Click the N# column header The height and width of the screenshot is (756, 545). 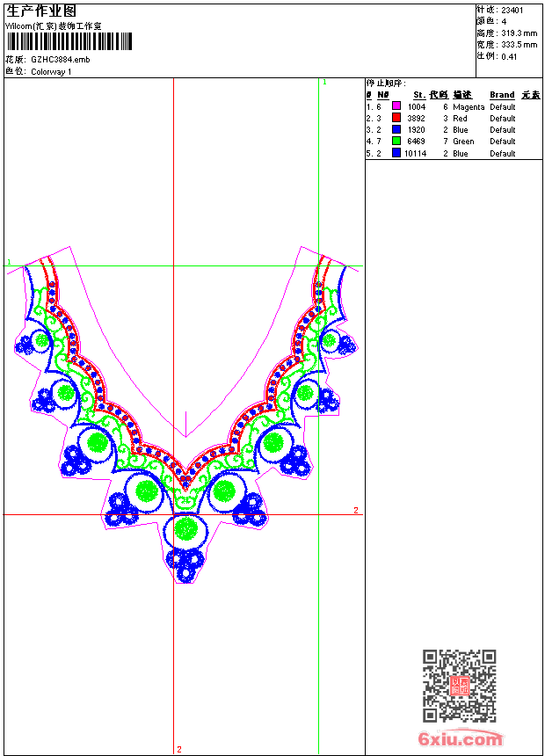tap(383, 95)
